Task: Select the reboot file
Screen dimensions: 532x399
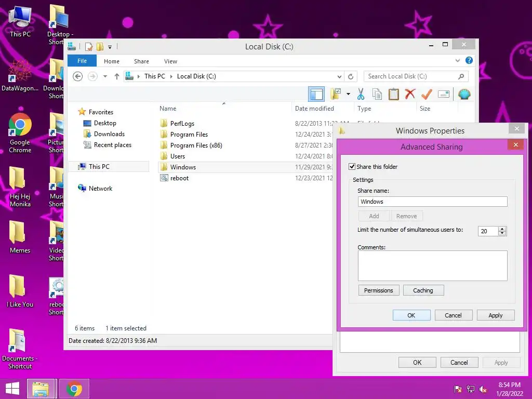Action: coord(179,178)
